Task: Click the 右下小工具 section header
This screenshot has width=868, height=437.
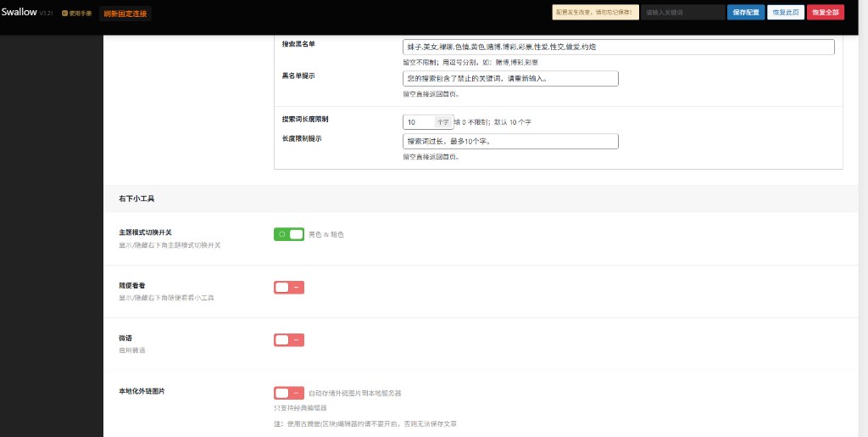Action: [x=136, y=199]
